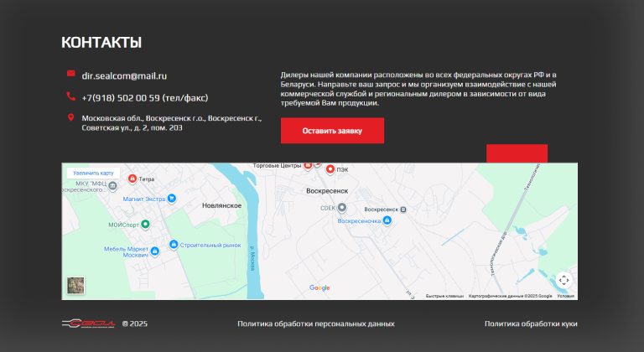Open the dir.sealcom@mail.ru email link
This screenshot has height=352, width=644.
pos(124,75)
